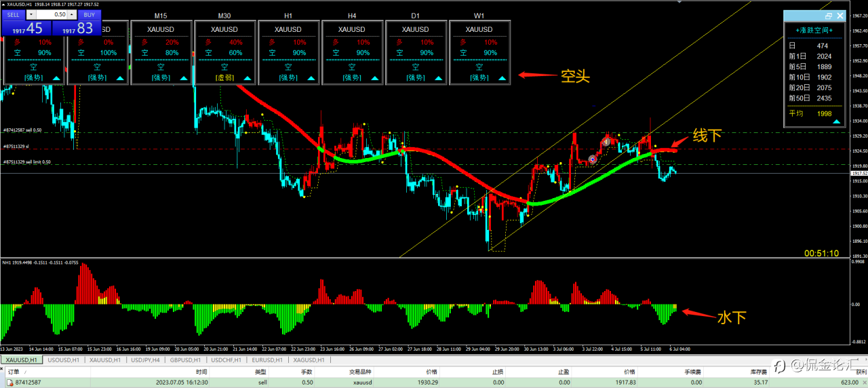Switch to the XAGUSD,H1 chart tab
Image resolution: width=868 pixels, height=388 pixels.
[309, 360]
